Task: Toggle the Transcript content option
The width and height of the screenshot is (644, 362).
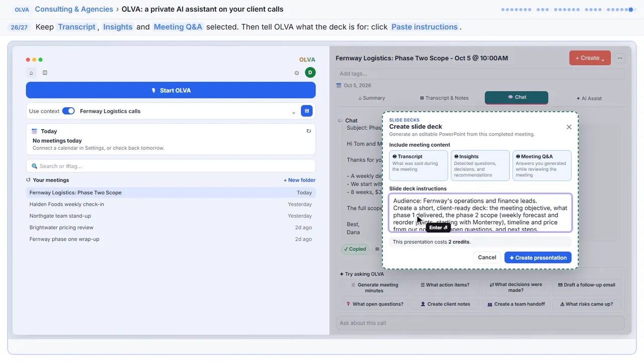Action: tap(418, 165)
